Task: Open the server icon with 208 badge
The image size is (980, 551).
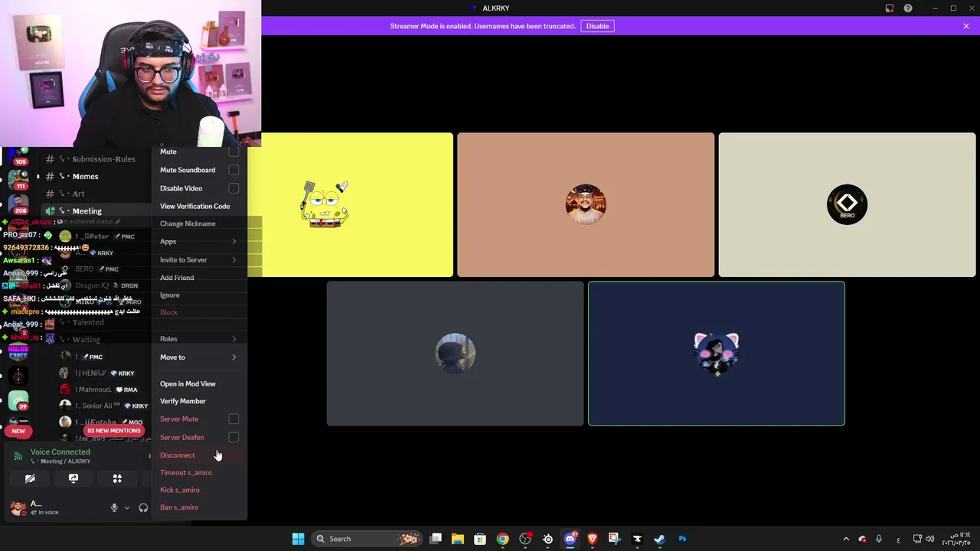Action: (x=18, y=204)
